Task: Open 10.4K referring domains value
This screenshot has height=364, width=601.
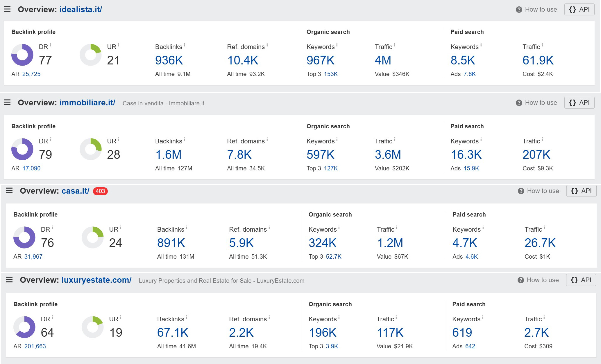Action: click(x=243, y=60)
